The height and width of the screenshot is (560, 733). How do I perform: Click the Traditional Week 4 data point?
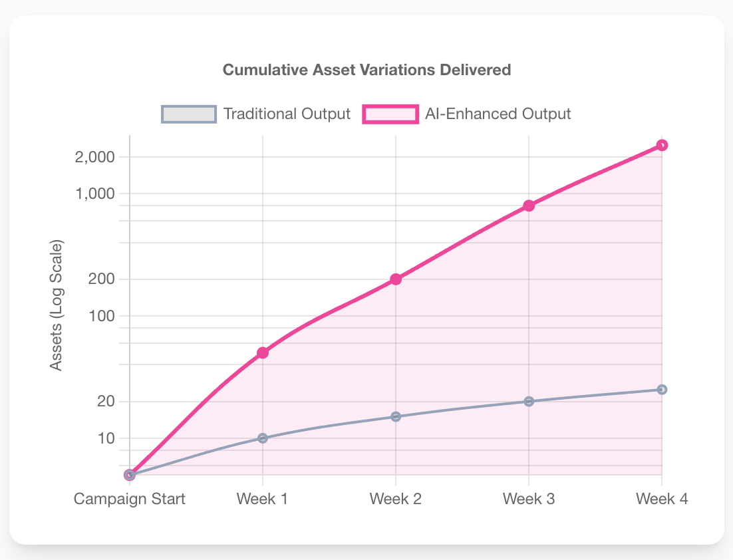pos(662,390)
